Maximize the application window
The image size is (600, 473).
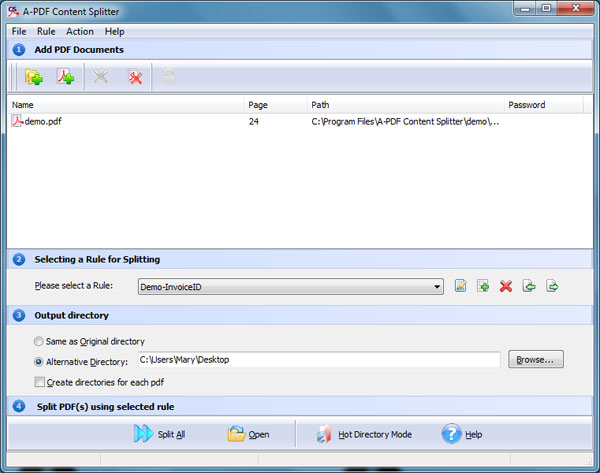pyautogui.click(x=546, y=8)
